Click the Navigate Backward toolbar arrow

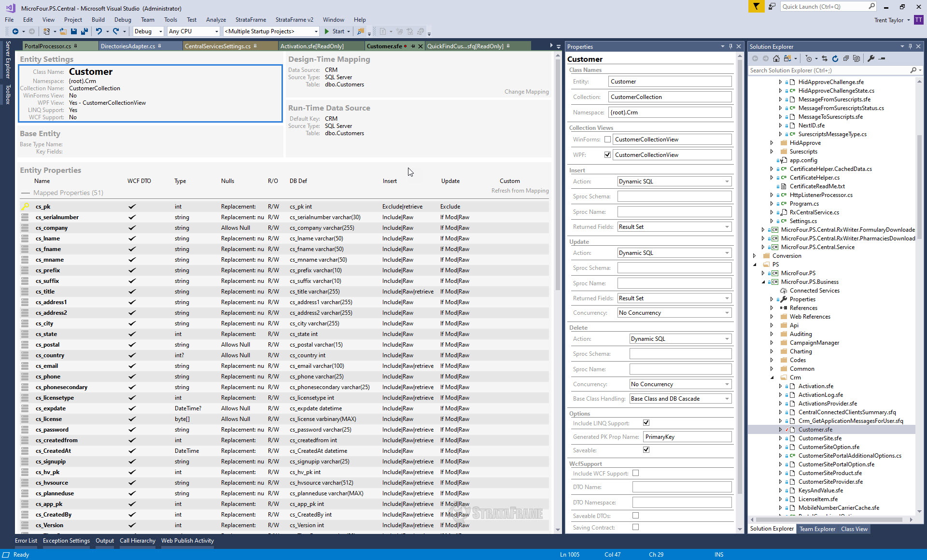[15, 31]
